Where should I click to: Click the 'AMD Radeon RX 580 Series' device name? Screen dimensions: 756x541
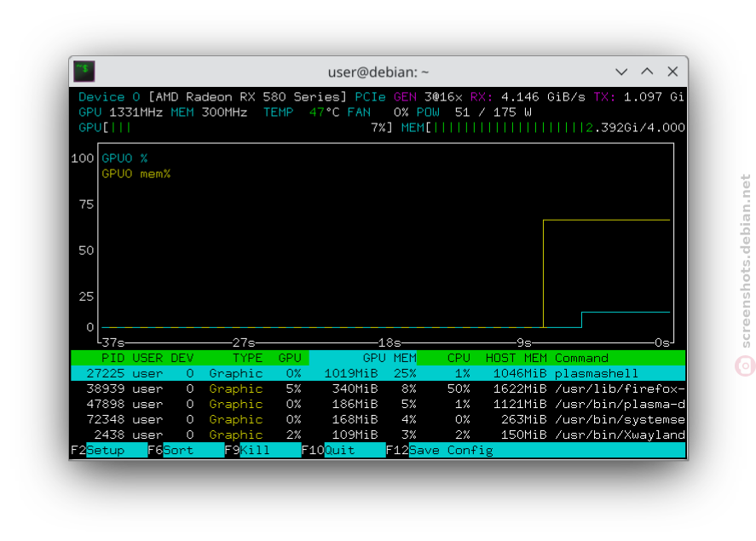tap(248, 97)
